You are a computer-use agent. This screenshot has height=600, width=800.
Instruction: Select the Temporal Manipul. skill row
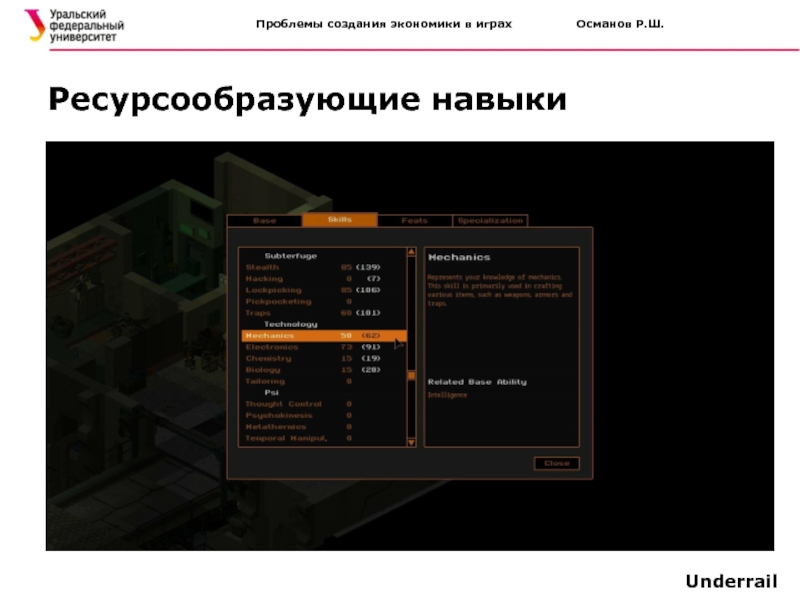coord(323,438)
